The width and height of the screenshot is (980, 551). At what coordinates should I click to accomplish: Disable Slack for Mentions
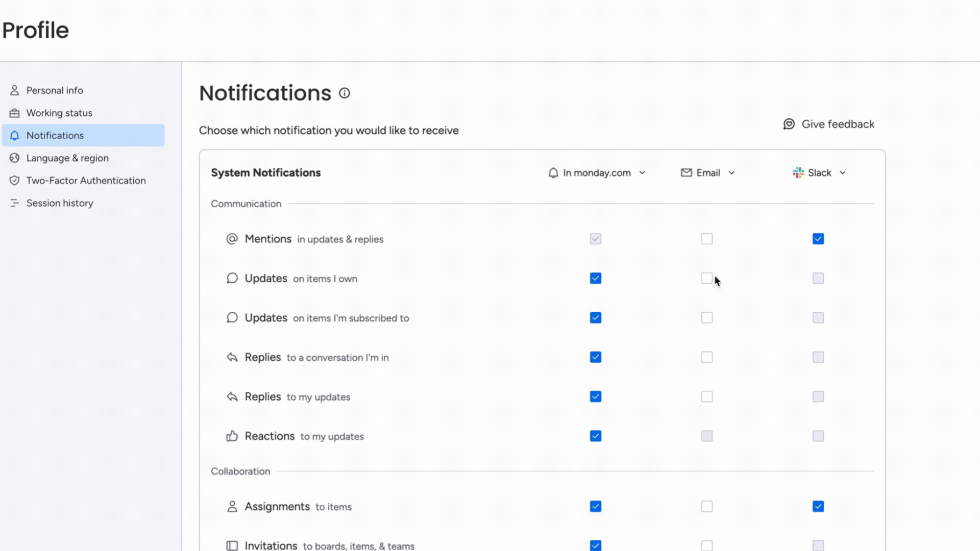click(818, 239)
